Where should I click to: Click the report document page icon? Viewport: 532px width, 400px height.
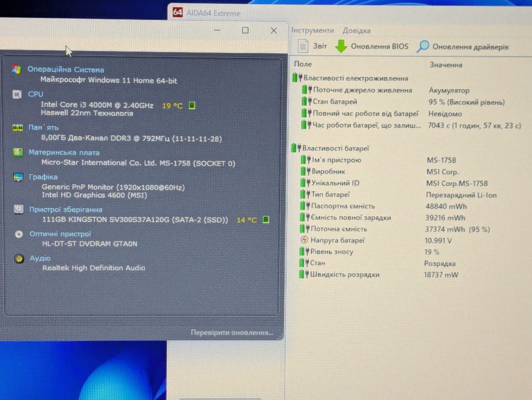coord(303,46)
